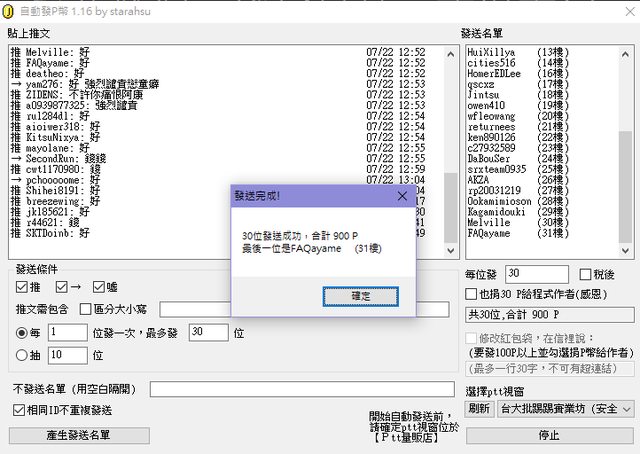
Task: Click the 刷新 button
Action: (479, 409)
